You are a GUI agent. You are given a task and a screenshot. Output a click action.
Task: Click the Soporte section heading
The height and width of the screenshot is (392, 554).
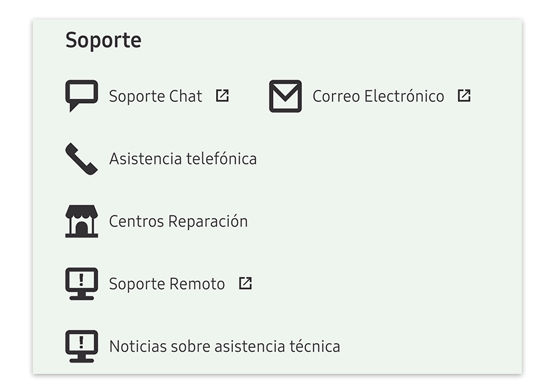coord(103,40)
